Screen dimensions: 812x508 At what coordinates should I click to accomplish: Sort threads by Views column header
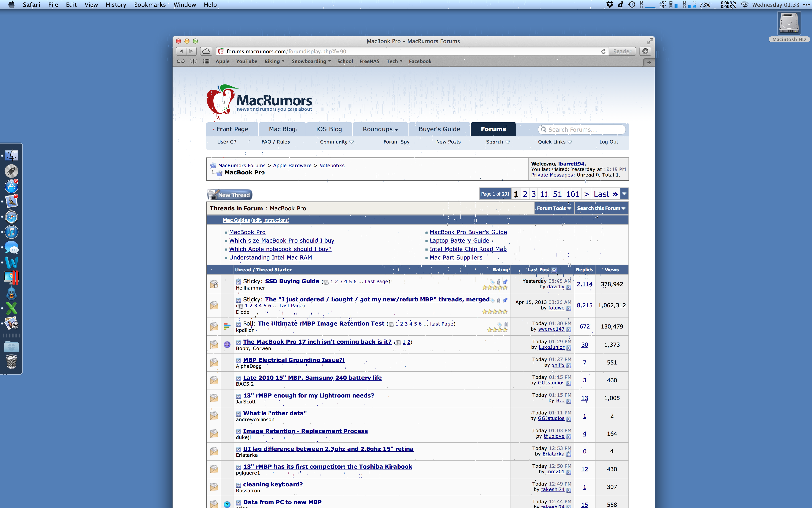pyautogui.click(x=611, y=269)
